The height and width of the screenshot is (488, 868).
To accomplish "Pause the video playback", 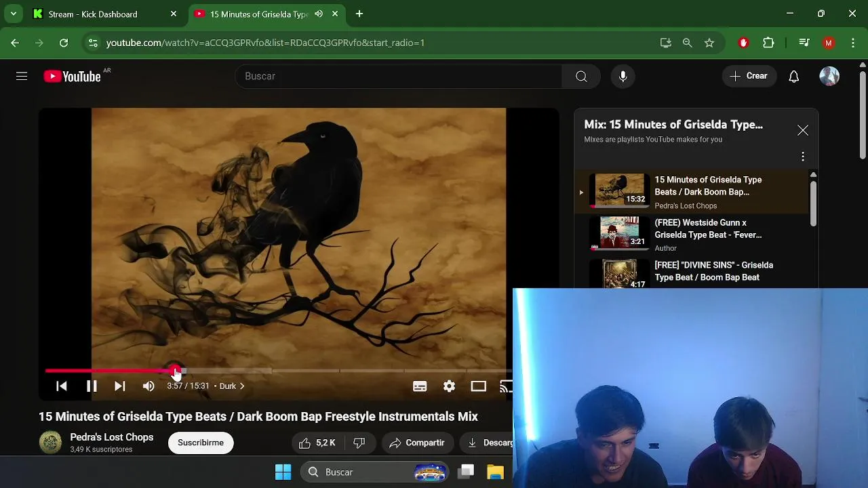I will tap(92, 386).
